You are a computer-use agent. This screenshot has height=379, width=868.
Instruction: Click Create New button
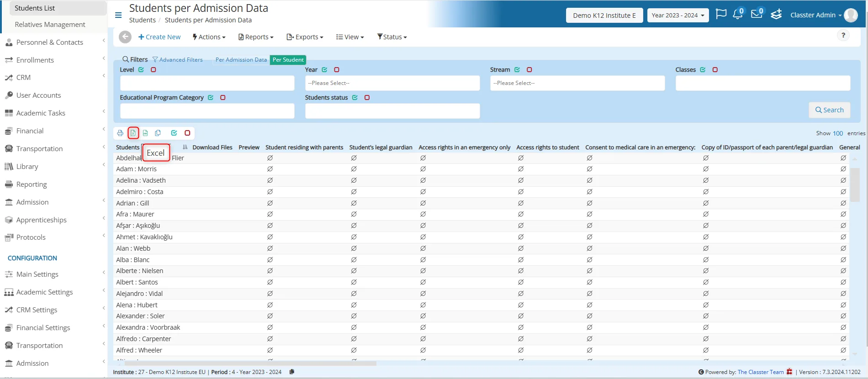(159, 37)
